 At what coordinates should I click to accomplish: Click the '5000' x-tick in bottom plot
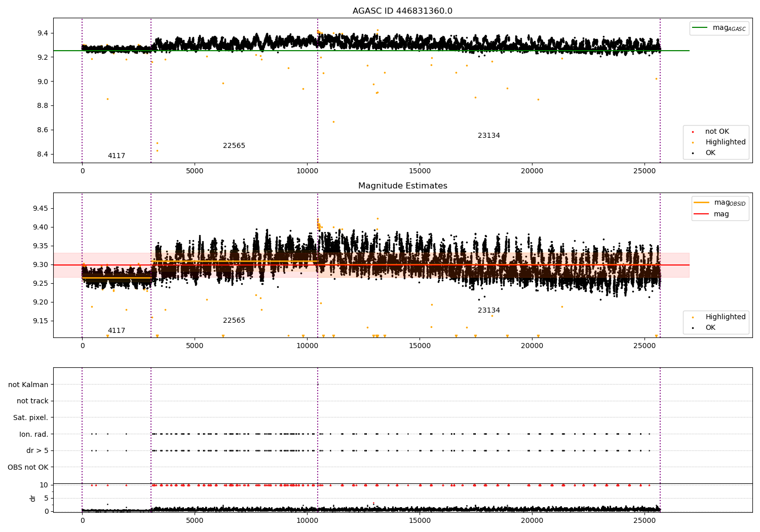tap(195, 521)
